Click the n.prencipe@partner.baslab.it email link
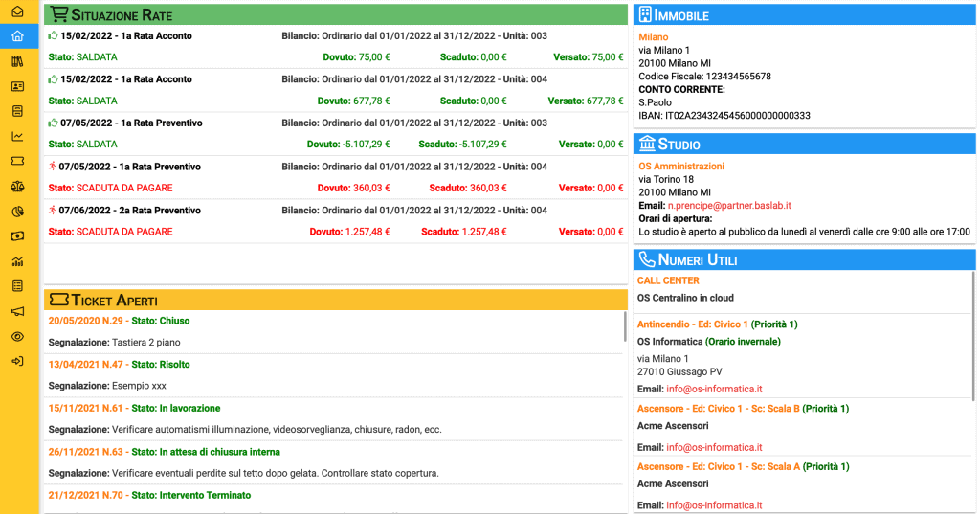Viewport: 980px width, 514px height. click(729, 205)
